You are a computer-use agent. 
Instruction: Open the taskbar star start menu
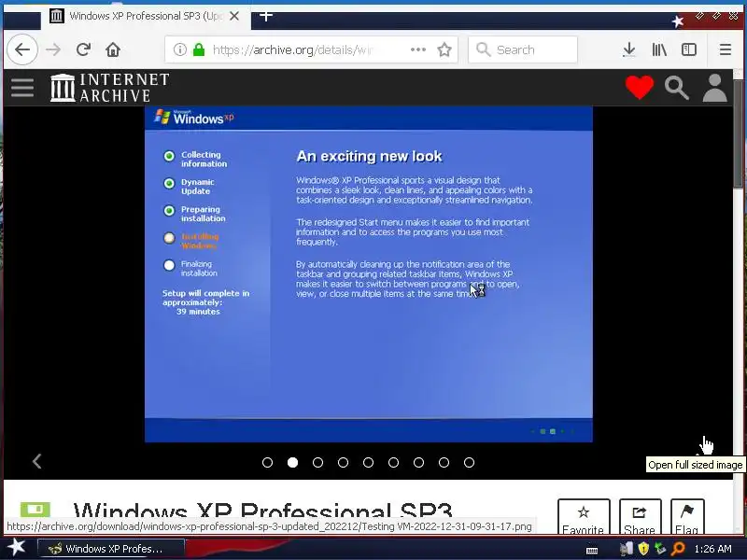(x=16, y=548)
